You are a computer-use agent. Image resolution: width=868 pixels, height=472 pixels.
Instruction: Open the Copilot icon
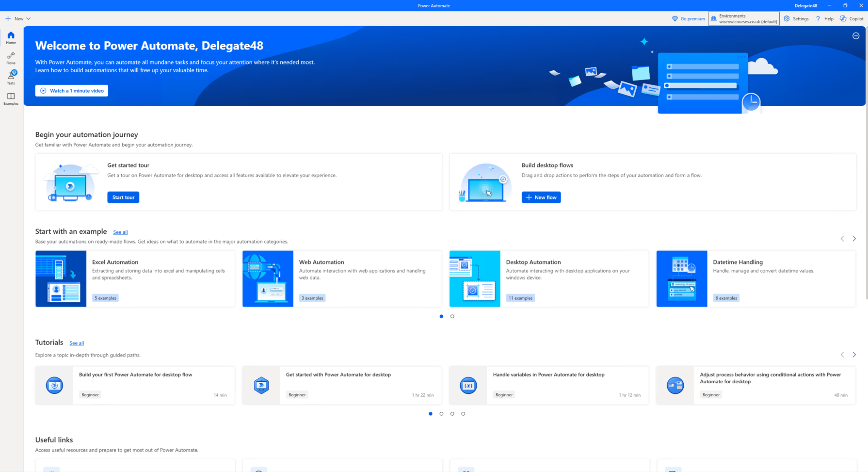[x=843, y=18]
